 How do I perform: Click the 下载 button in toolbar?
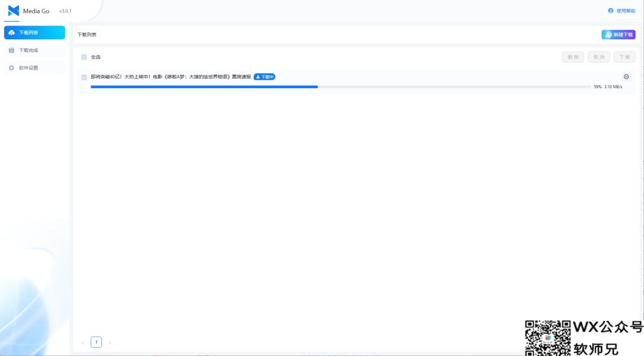pyautogui.click(x=624, y=57)
